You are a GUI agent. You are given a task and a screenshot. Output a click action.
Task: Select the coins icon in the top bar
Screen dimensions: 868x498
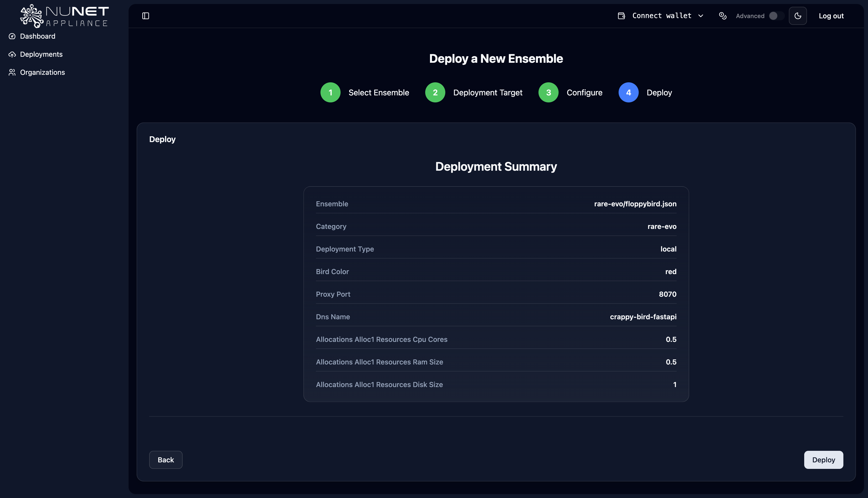pos(723,16)
